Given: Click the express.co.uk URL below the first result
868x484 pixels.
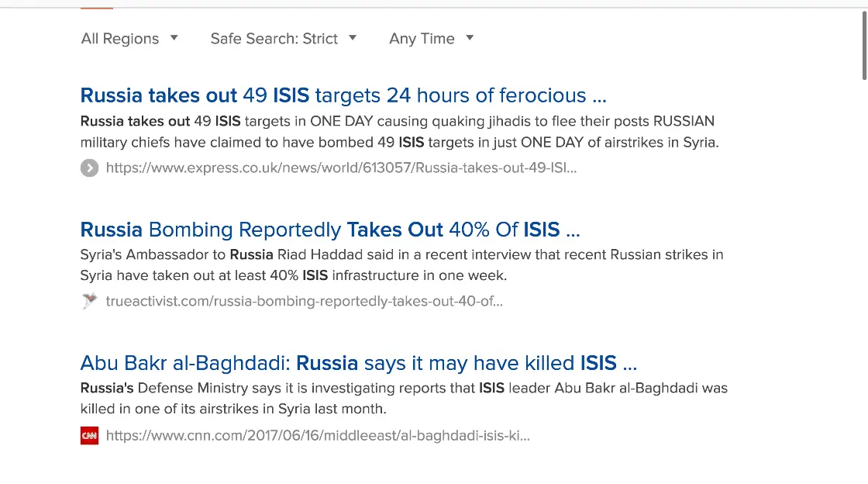Looking at the screenshot, I should [x=341, y=168].
